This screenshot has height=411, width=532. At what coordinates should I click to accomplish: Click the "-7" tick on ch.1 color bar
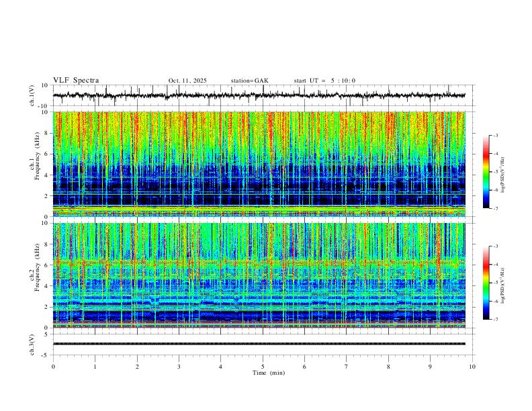tap(496, 209)
